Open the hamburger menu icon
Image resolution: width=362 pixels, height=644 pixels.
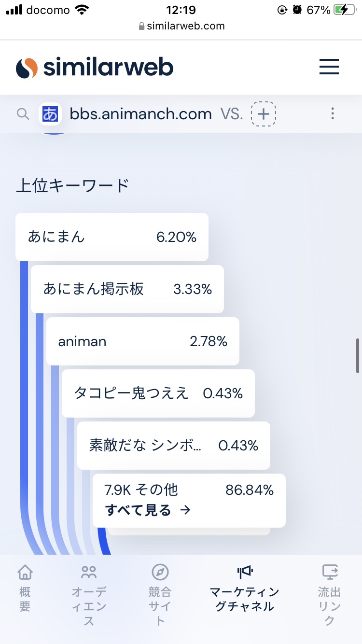tap(329, 67)
